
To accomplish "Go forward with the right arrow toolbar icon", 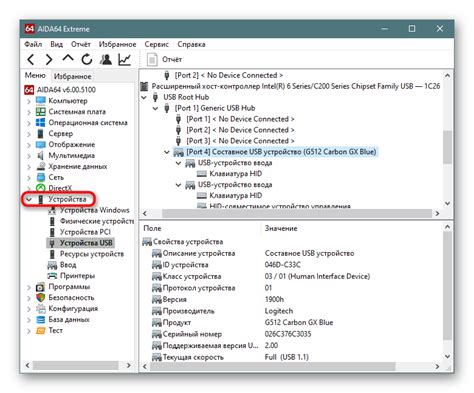I will [x=49, y=60].
